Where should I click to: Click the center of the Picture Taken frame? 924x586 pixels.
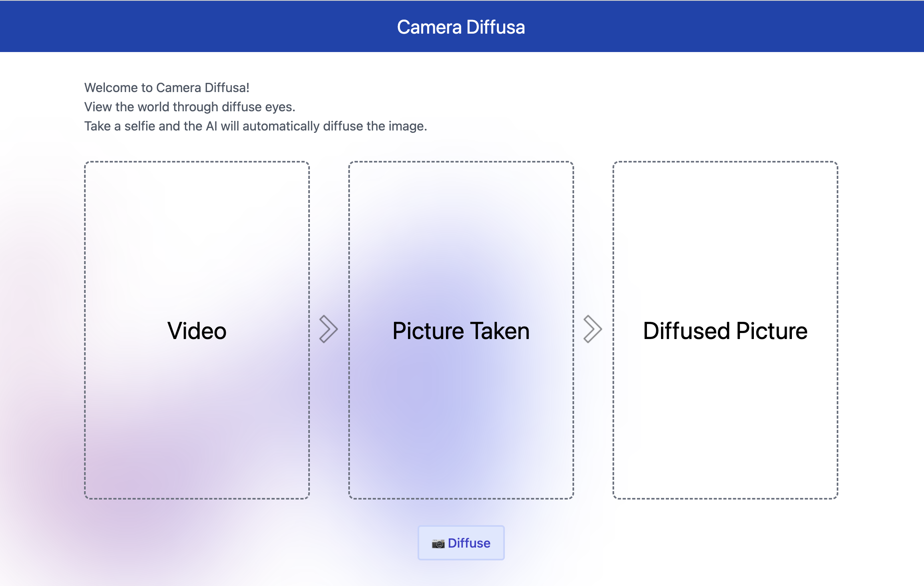tap(460, 330)
